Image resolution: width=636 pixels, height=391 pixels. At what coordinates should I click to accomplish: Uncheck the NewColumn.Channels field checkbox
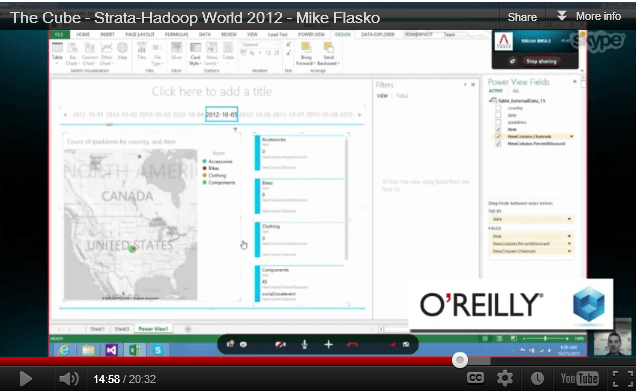pos(498,136)
